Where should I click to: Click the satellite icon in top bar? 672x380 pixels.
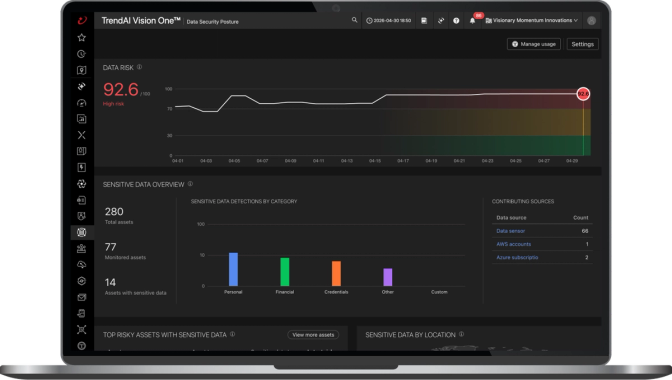pos(441,21)
